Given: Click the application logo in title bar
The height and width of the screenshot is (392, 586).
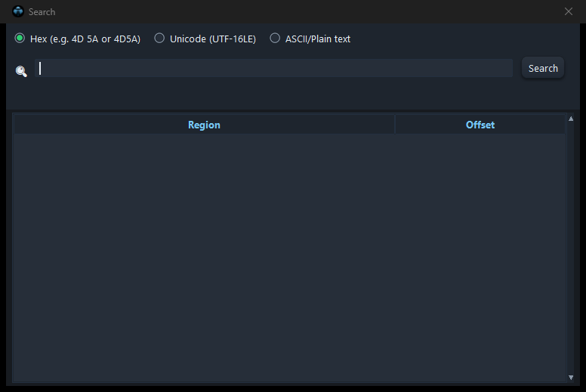Looking at the screenshot, I should (18, 11).
